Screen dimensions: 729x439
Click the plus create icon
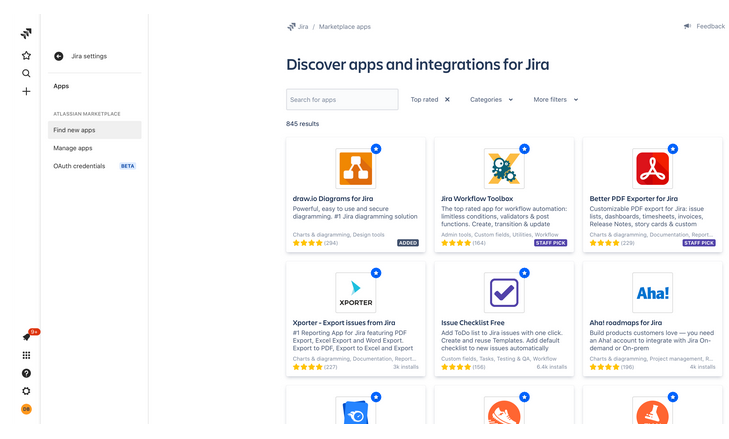coord(26,91)
